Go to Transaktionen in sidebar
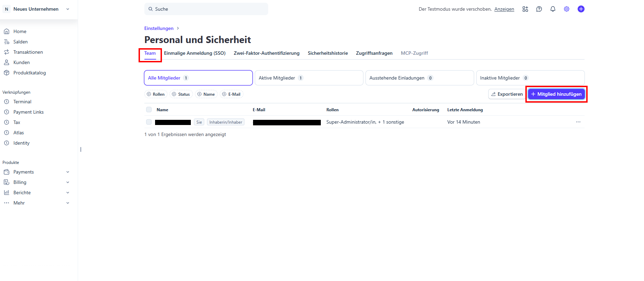This screenshot has width=644, height=281. point(28,52)
